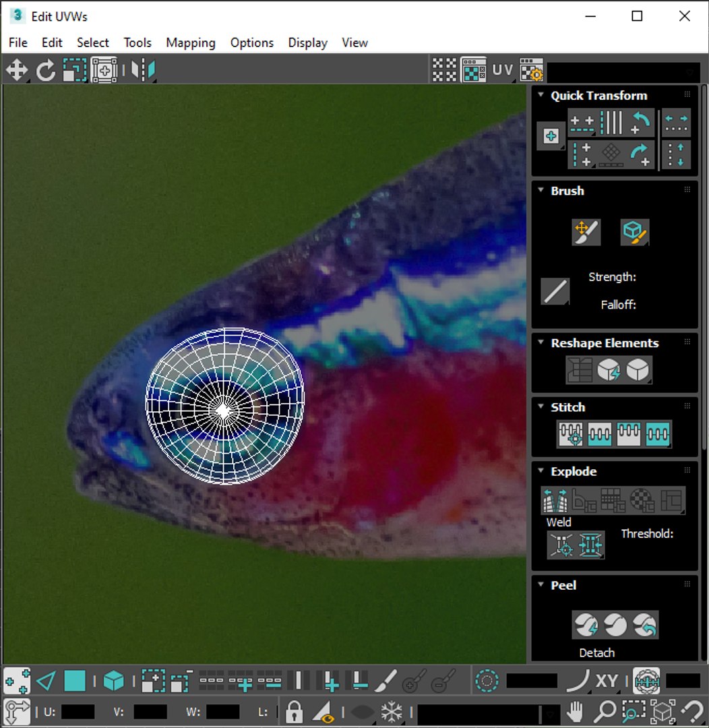Image resolution: width=709 pixels, height=728 pixels.
Task: Open the texture checker settings gear icon
Action: click(531, 70)
